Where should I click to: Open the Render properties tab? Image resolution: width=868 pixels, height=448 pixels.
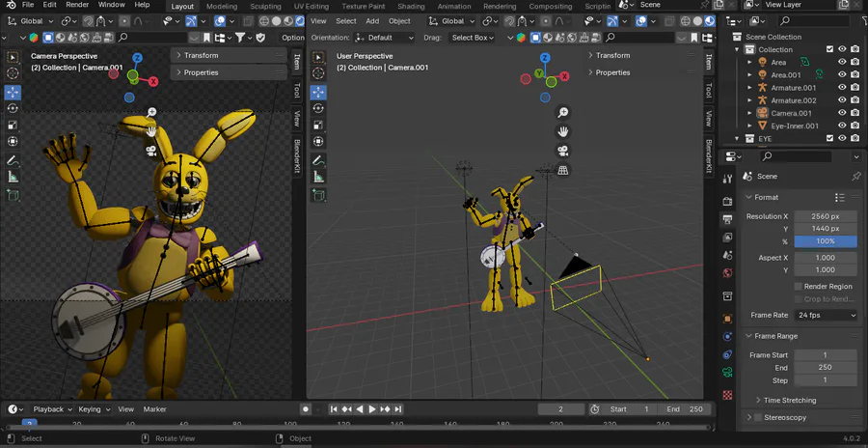(x=727, y=200)
